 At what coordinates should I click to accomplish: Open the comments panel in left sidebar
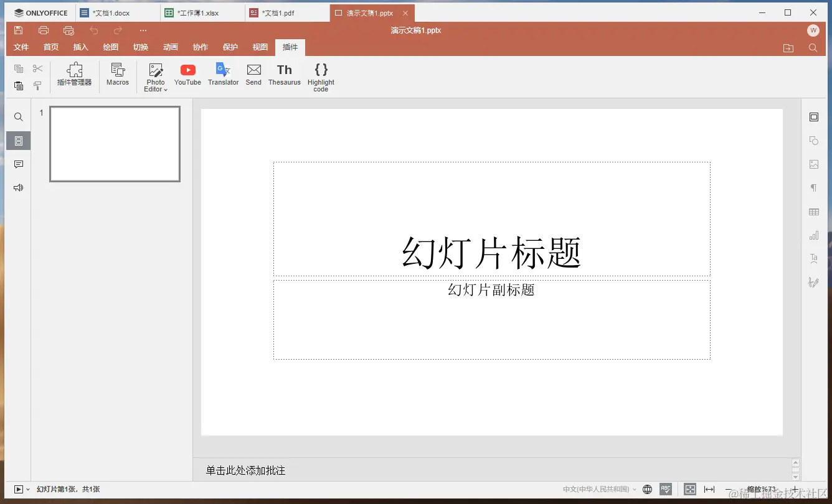(x=19, y=164)
